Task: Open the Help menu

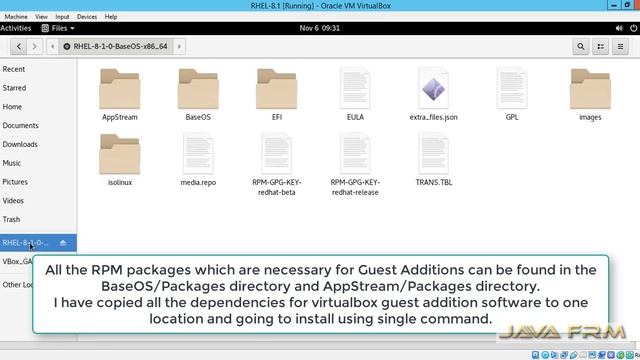Action: click(x=111, y=17)
